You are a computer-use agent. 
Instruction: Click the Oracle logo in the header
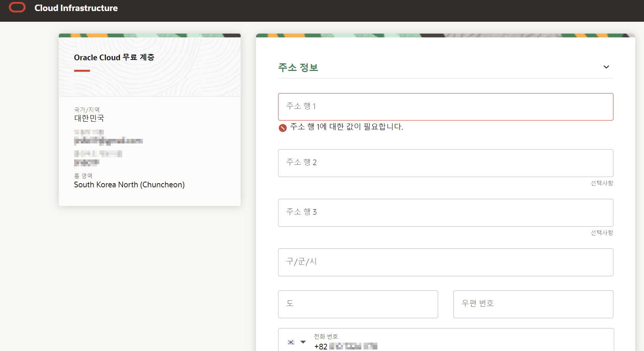(17, 7)
